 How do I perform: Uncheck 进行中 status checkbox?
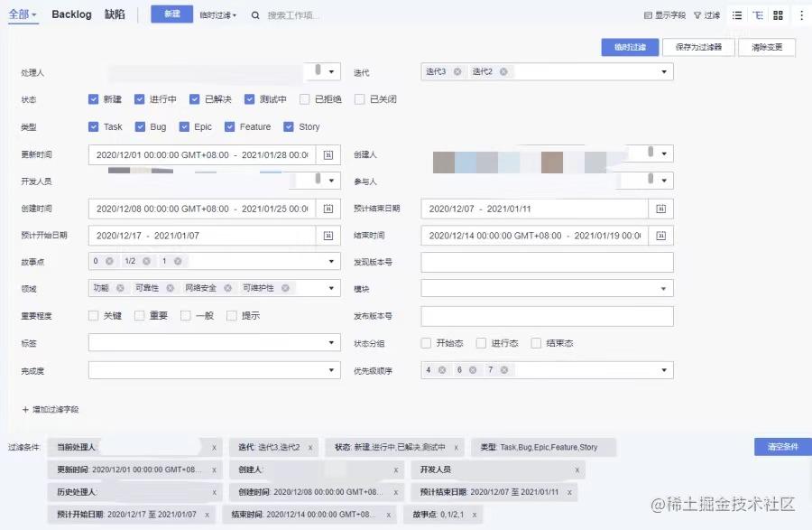139,99
